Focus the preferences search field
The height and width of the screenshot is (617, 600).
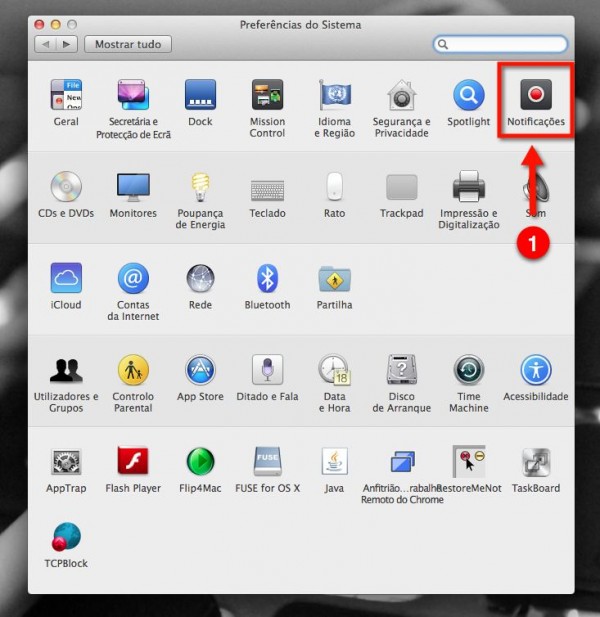pyautogui.click(x=500, y=44)
